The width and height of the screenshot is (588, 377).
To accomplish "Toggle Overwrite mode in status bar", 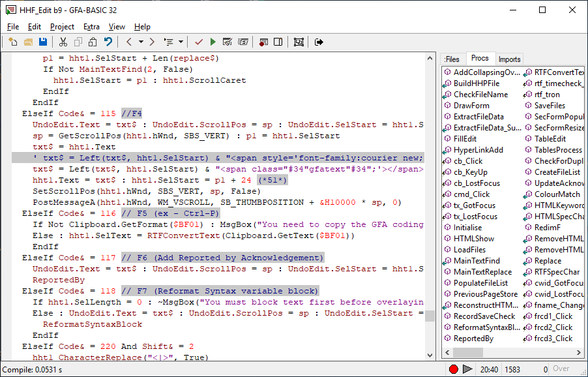I will coord(561,369).
